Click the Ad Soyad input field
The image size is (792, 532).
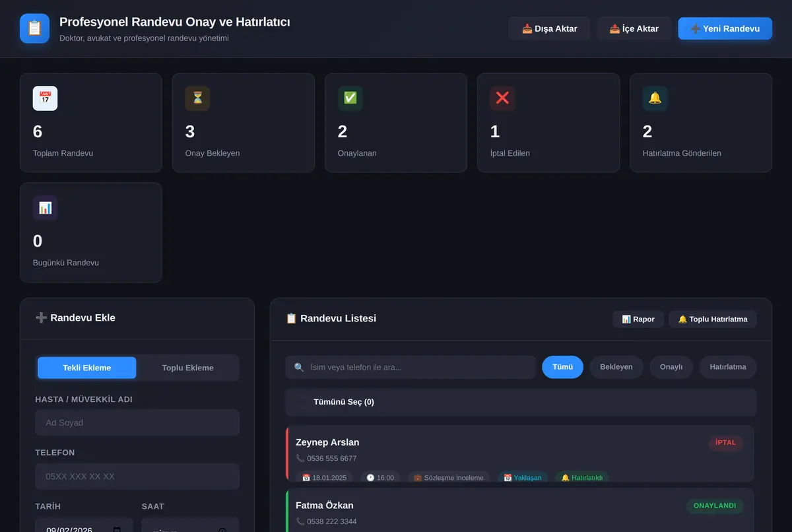point(137,422)
